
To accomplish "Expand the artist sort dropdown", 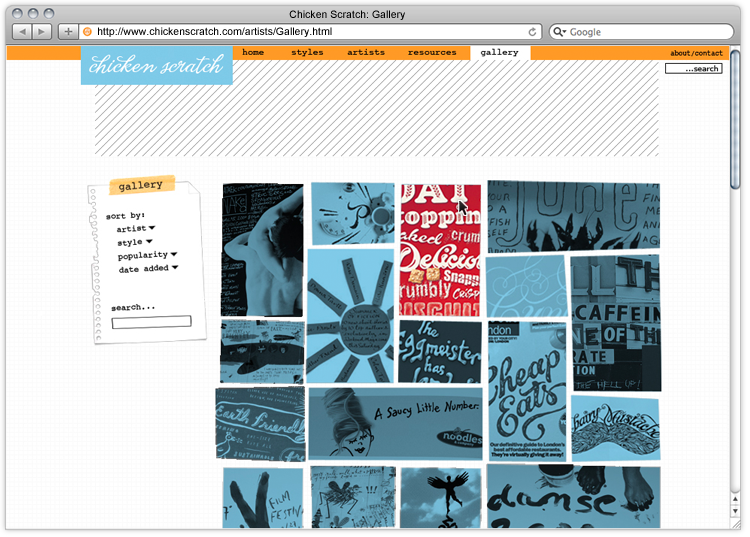I will (135, 229).
